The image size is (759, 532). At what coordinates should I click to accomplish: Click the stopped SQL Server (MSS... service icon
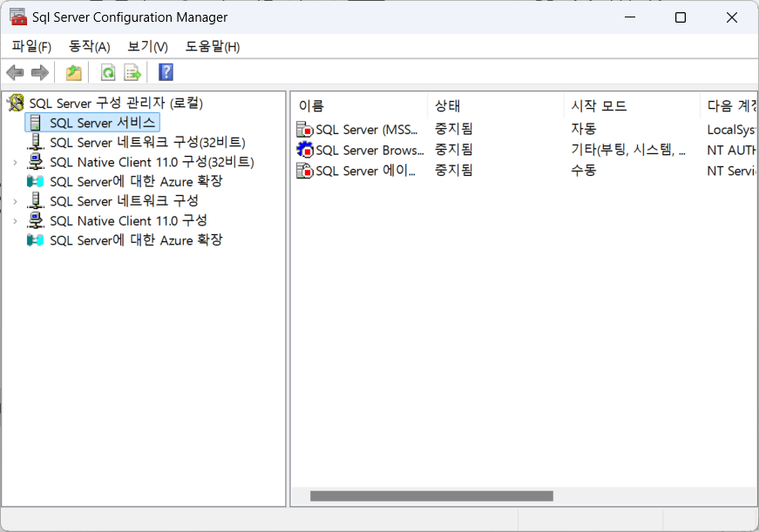coord(305,129)
